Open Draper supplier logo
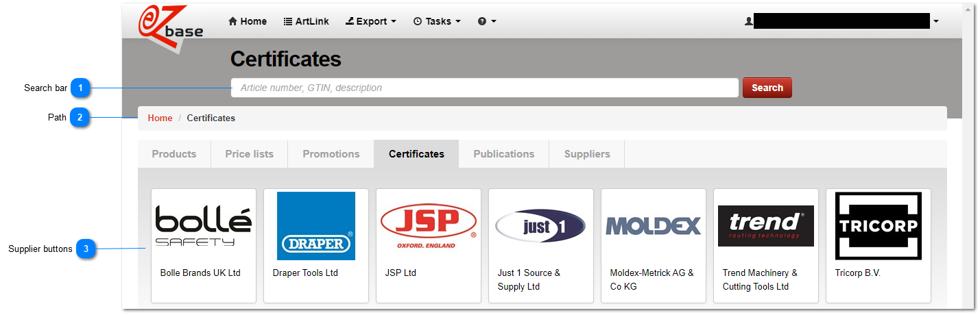The height and width of the screenshot is (315, 980). coord(316,226)
